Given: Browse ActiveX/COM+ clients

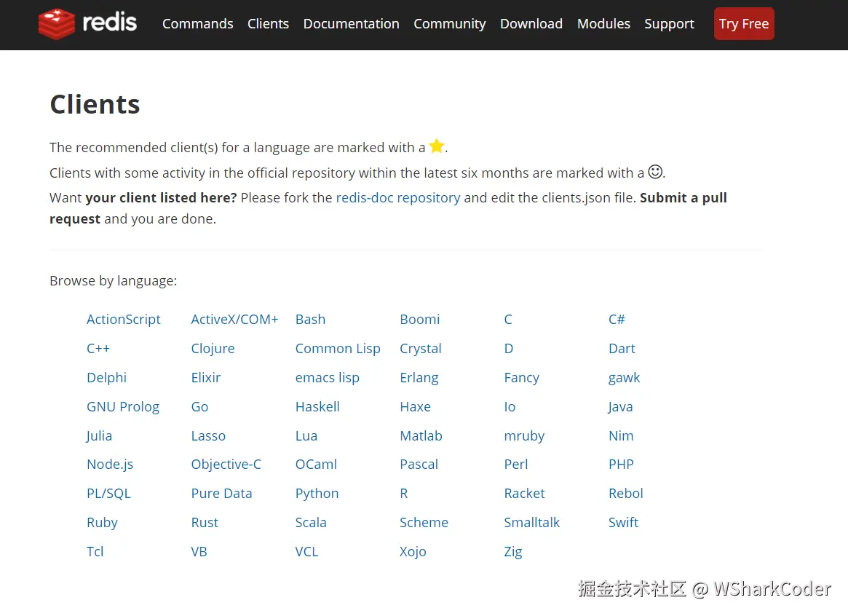Looking at the screenshot, I should (x=234, y=320).
